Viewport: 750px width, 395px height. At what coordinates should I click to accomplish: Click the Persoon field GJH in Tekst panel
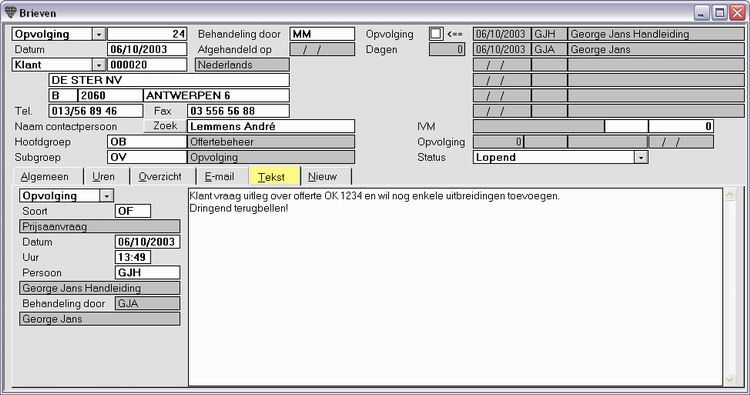pyautogui.click(x=147, y=273)
